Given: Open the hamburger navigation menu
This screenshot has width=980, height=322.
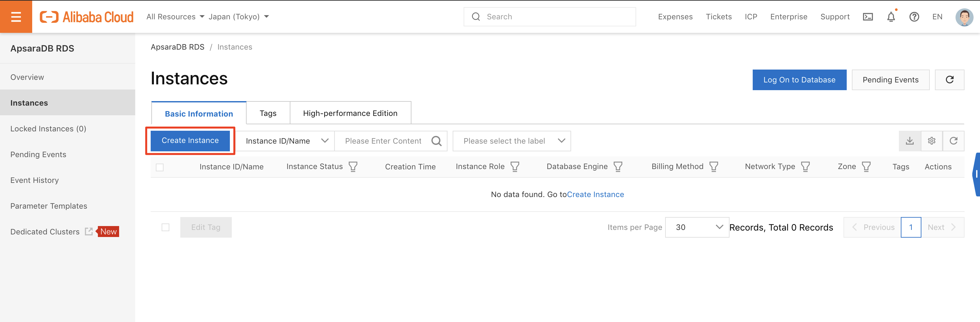Looking at the screenshot, I should tap(16, 16).
